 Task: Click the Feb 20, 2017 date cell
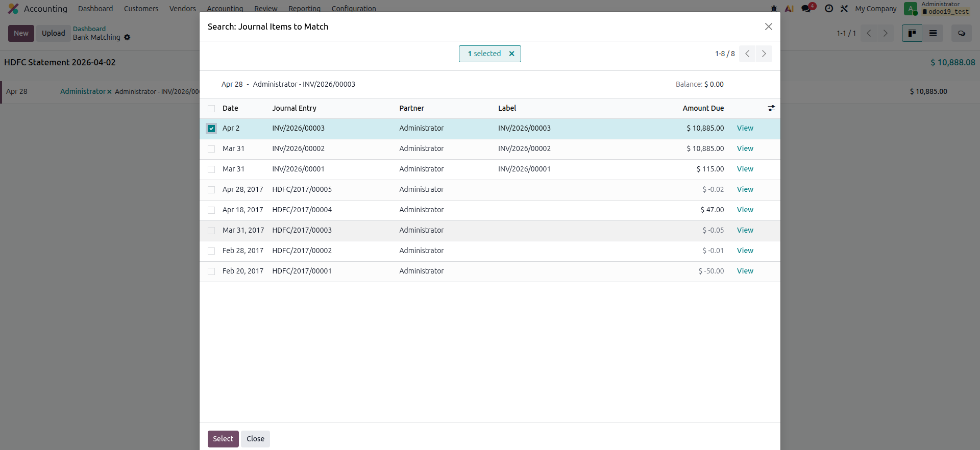coord(243,271)
